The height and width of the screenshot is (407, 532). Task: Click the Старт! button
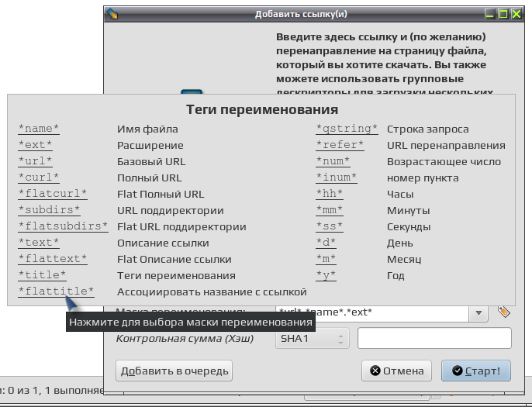click(x=476, y=371)
